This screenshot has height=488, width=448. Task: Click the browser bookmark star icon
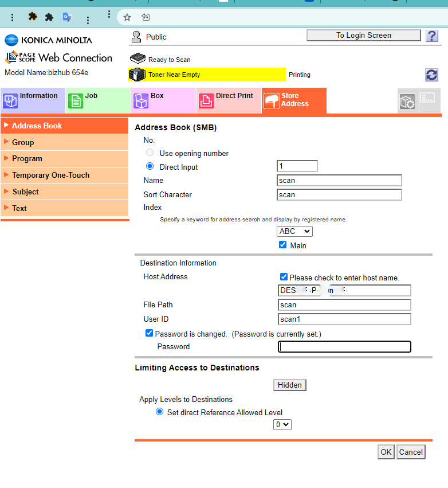coord(127,17)
